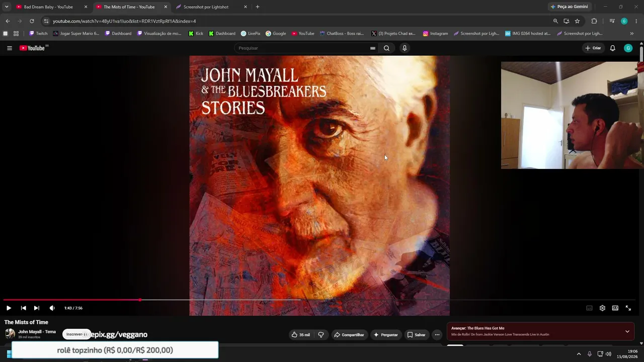The width and height of the screenshot is (644, 362).
Task: Open Chrome extensions puzzle icon
Action: [x=594, y=21]
